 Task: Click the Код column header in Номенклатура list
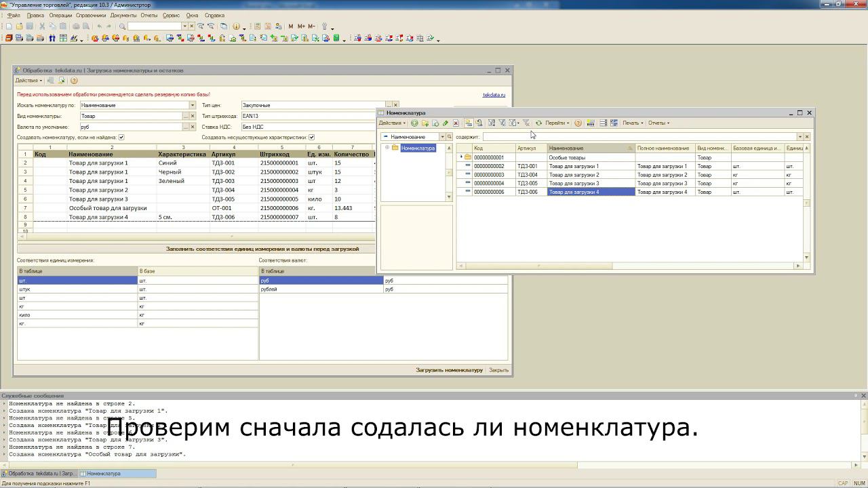pyautogui.click(x=493, y=148)
